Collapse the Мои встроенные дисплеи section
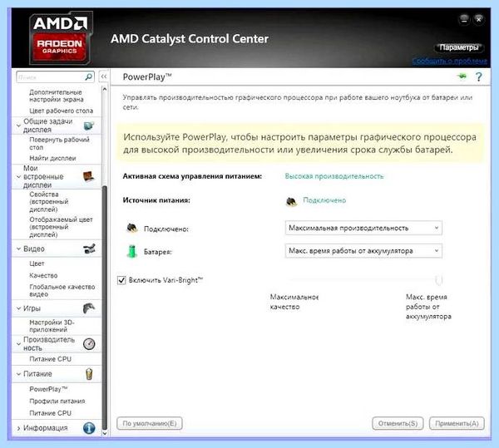This screenshot has height=448, width=499. coord(18,176)
